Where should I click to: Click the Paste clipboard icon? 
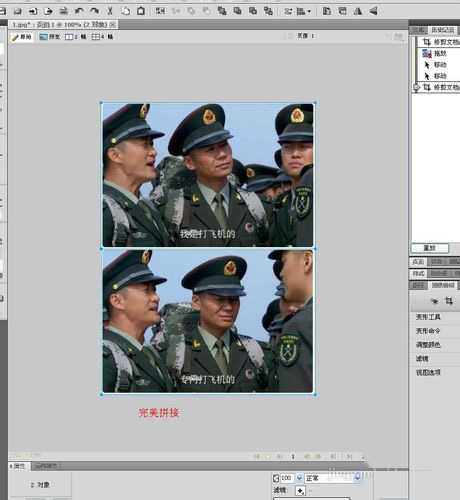point(141,11)
